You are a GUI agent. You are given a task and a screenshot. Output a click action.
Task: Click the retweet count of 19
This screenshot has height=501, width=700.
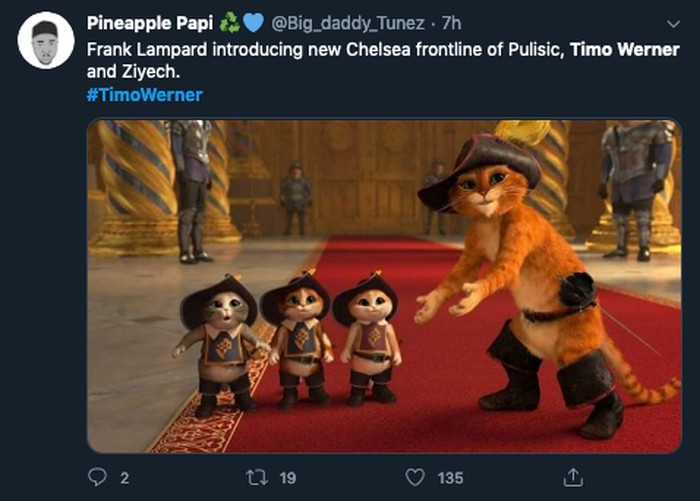(287, 478)
